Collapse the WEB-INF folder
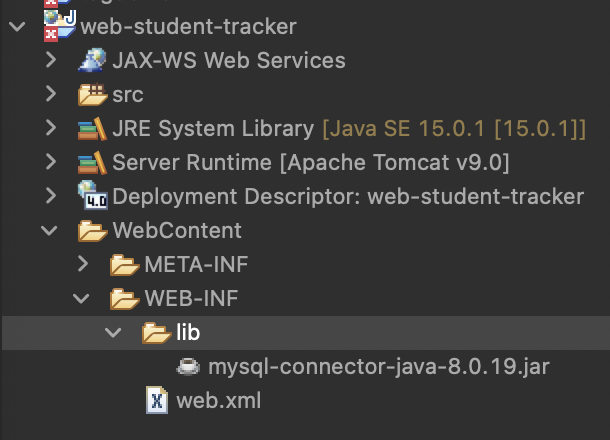 click(x=81, y=298)
